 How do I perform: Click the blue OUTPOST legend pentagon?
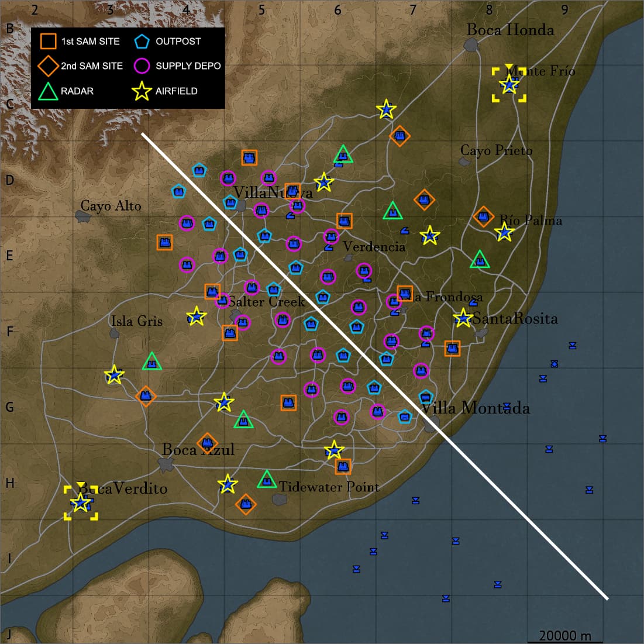[x=142, y=41]
